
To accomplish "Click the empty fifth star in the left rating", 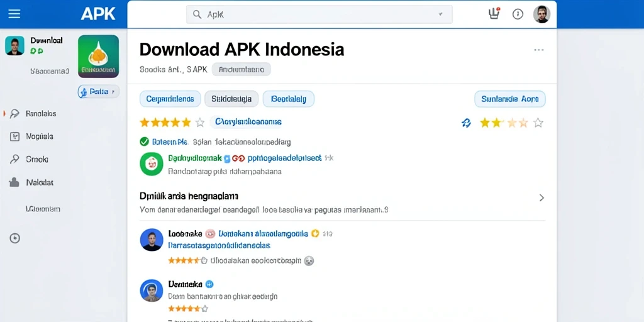I will (199, 123).
